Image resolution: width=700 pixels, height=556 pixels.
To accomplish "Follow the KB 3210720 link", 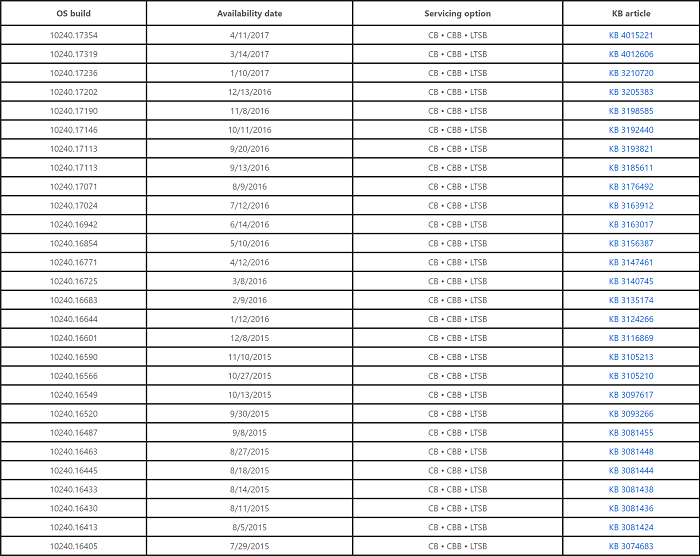I will 631,73.
